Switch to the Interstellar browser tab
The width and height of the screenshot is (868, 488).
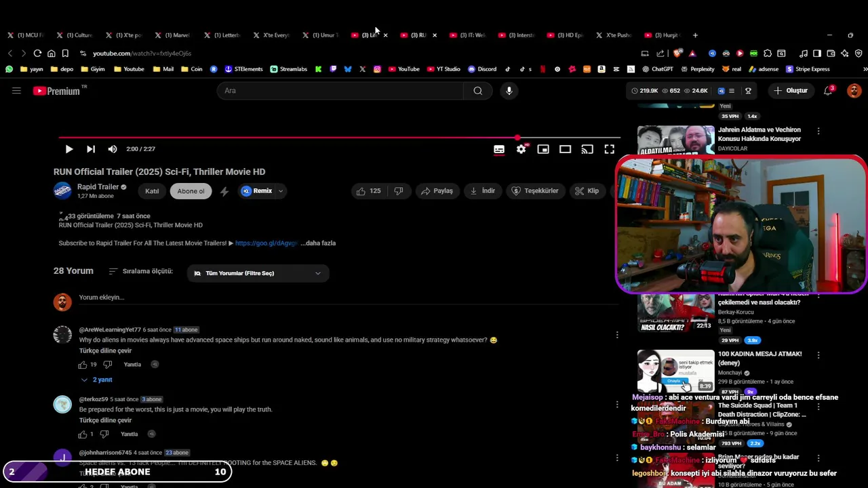pyautogui.click(x=517, y=35)
